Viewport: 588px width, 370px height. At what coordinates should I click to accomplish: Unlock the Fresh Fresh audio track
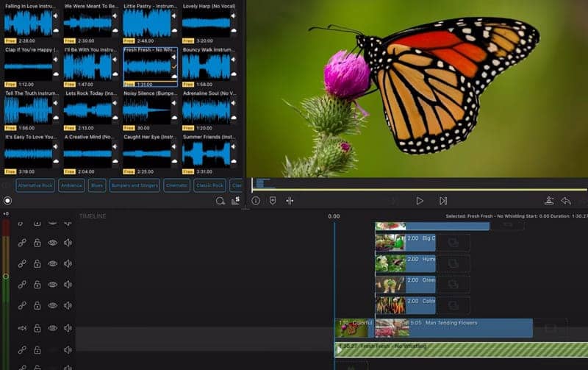click(37, 349)
